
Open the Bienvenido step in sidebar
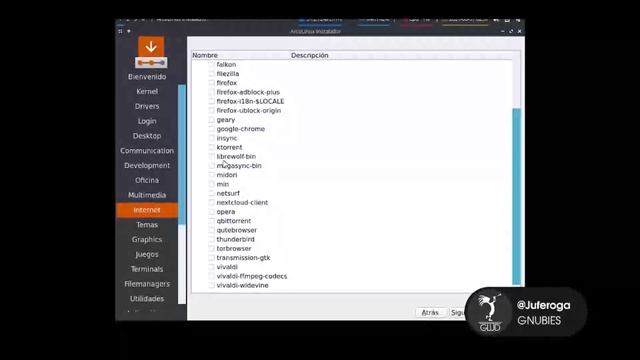tap(147, 77)
